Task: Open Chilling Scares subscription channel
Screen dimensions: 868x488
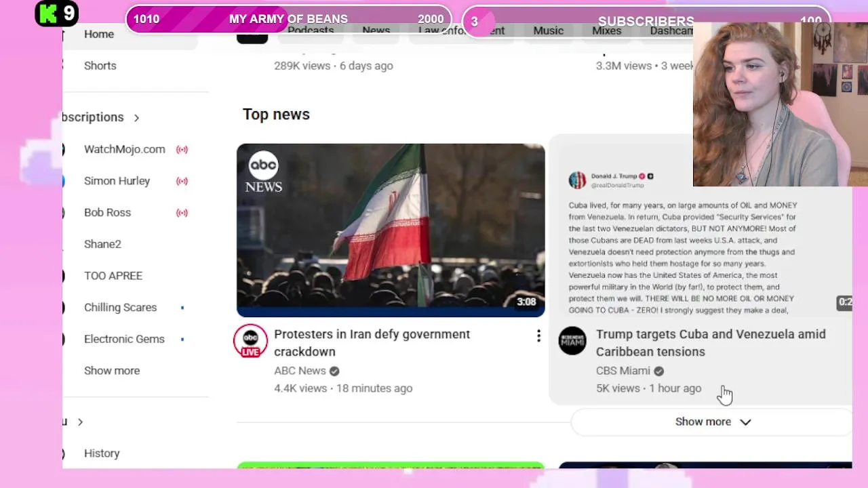Action: click(120, 307)
